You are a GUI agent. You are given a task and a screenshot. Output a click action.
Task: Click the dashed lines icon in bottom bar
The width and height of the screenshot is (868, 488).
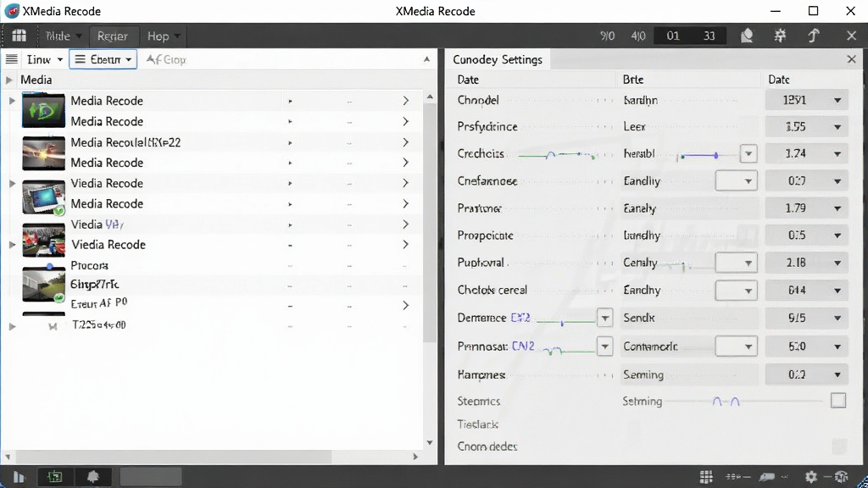[737, 476]
